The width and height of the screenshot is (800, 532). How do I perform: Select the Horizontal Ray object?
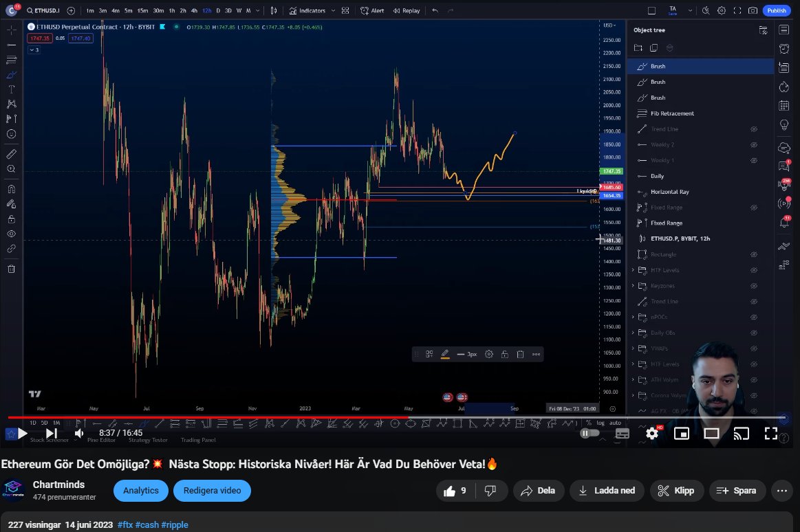click(700, 192)
